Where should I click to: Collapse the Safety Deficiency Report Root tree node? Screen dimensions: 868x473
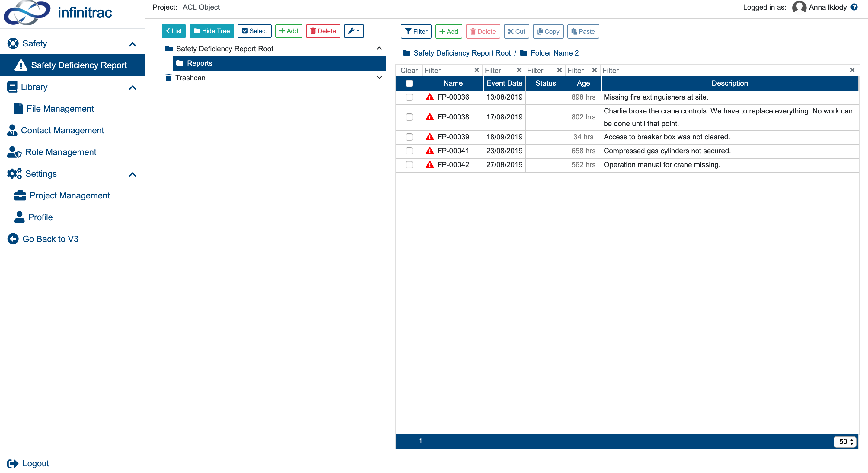379,49
